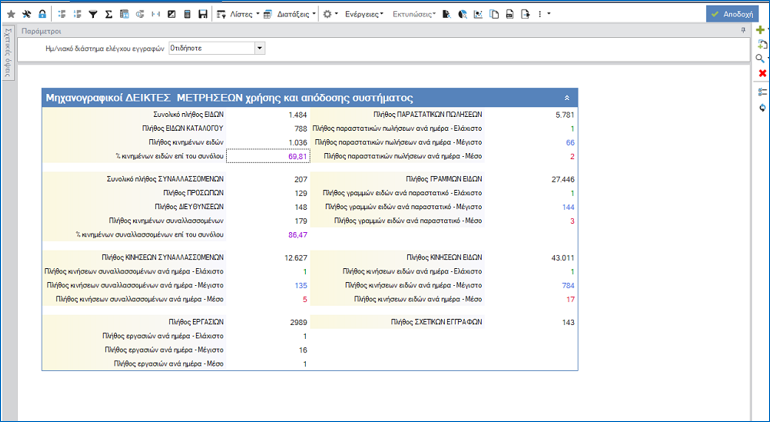This screenshot has height=422, width=770.
Task: Pin the Παράμετροι panel
Action: tap(743, 30)
